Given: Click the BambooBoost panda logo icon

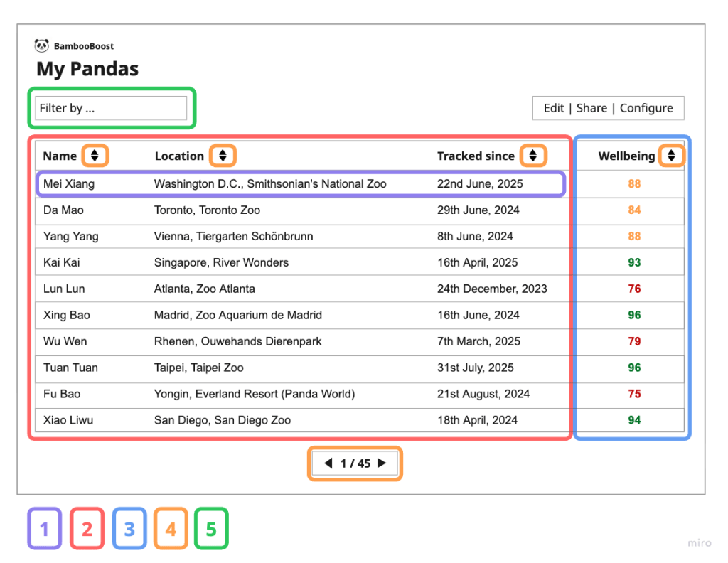Looking at the screenshot, I should 42,46.
